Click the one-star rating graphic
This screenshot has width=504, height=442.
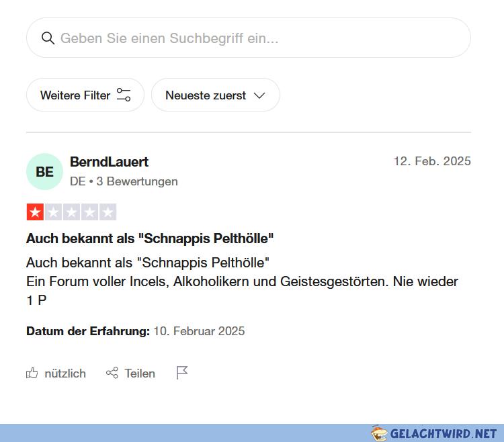[71, 212]
